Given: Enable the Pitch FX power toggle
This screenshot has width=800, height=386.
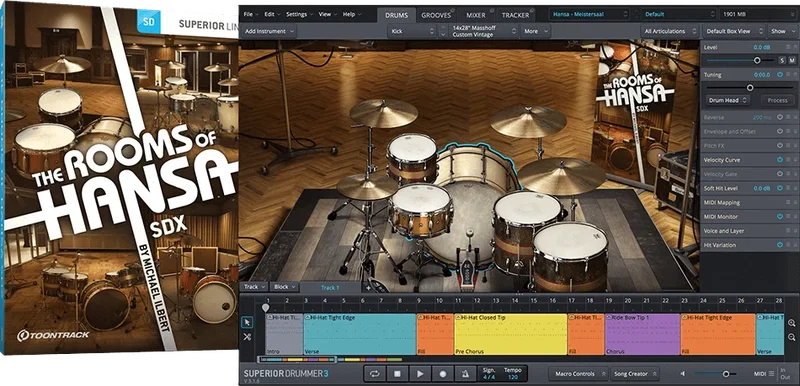Looking at the screenshot, I should click(x=780, y=146).
